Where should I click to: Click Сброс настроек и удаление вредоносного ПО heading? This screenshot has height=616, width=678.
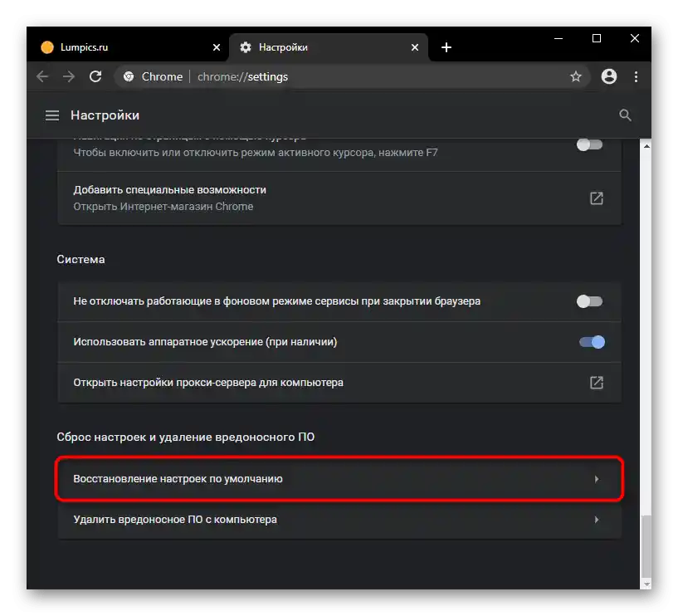tap(186, 437)
